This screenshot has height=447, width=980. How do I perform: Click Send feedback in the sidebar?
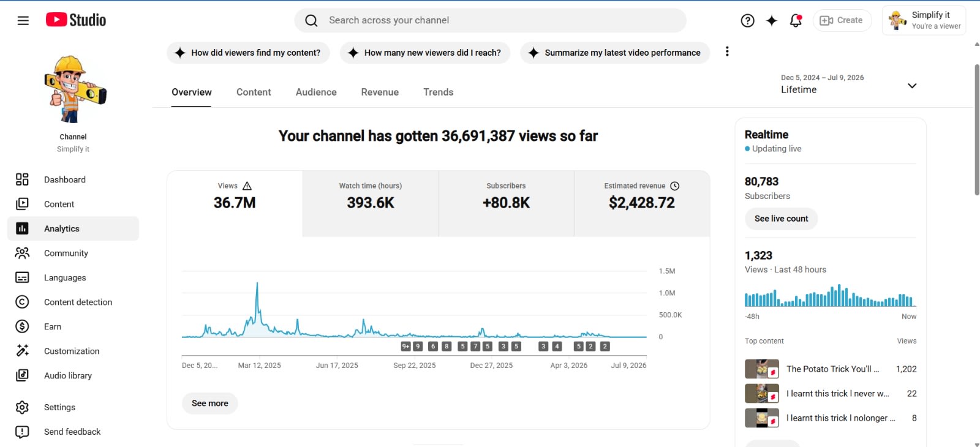[73, 432]
